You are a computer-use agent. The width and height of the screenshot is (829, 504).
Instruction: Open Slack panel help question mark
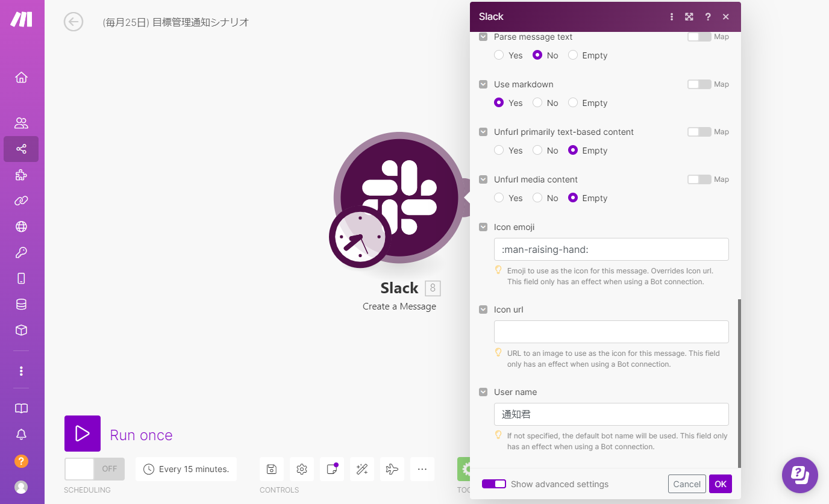708,17
